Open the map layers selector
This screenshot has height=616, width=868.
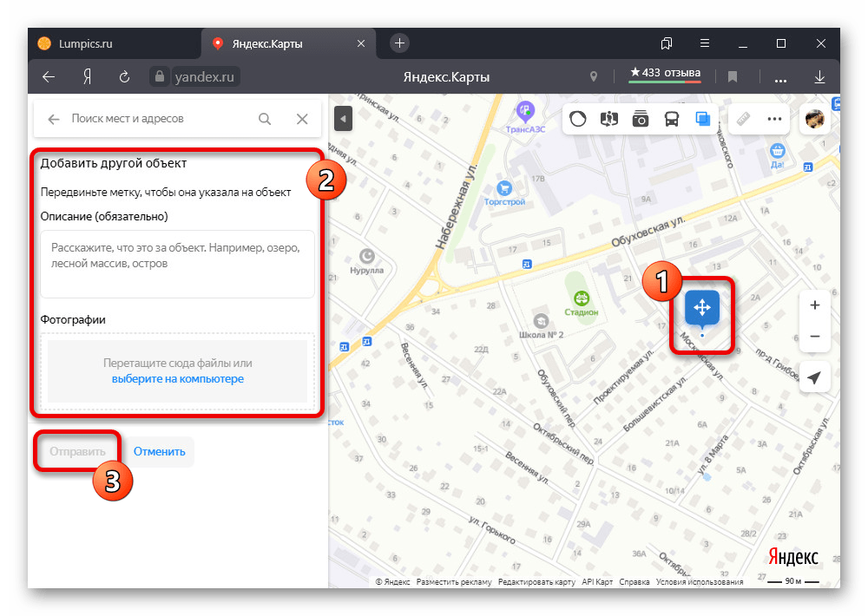click(702, 119)
